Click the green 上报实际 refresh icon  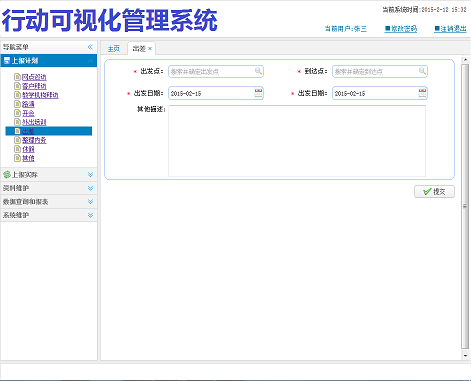[7, 174]
